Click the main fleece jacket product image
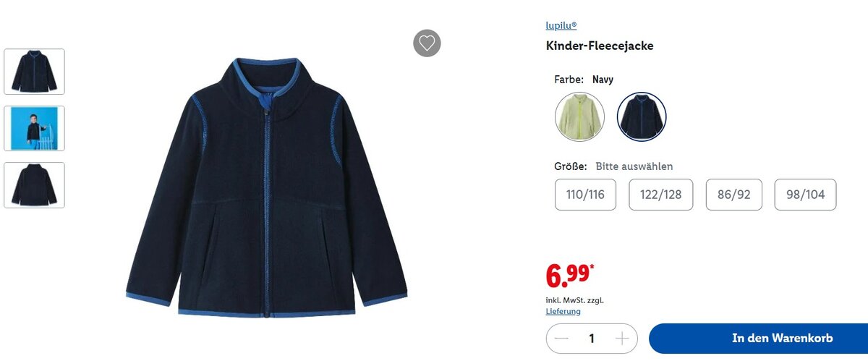This screenshot has height=361, width=868. coord(266,187)
